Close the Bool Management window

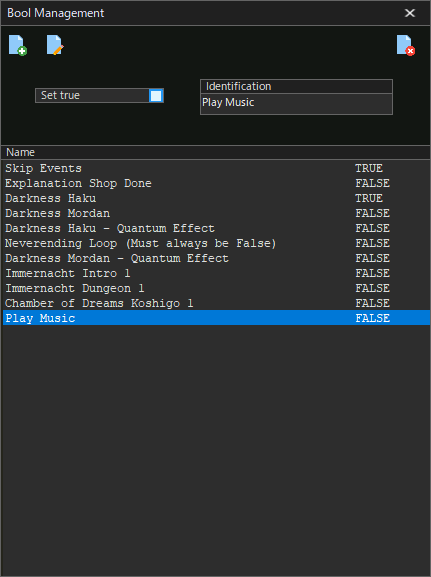point(410,13)
